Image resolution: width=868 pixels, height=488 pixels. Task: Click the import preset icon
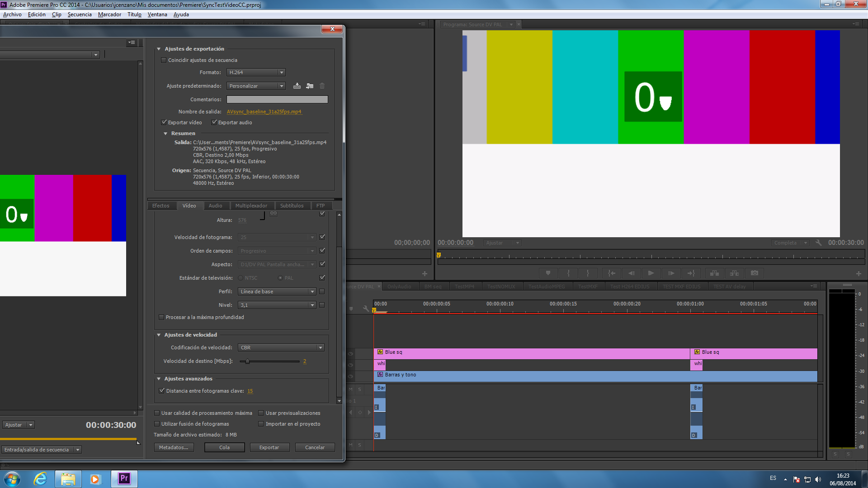point(310,86)
